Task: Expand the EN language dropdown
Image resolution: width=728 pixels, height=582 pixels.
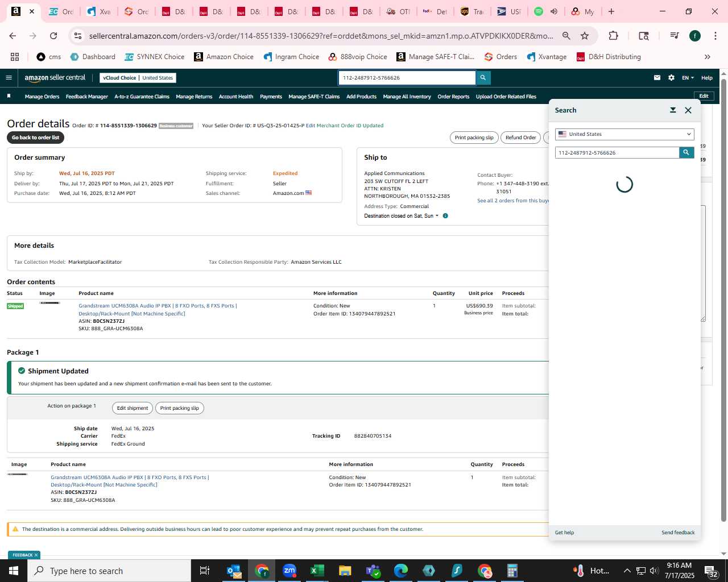Action: tap(688, 78)
